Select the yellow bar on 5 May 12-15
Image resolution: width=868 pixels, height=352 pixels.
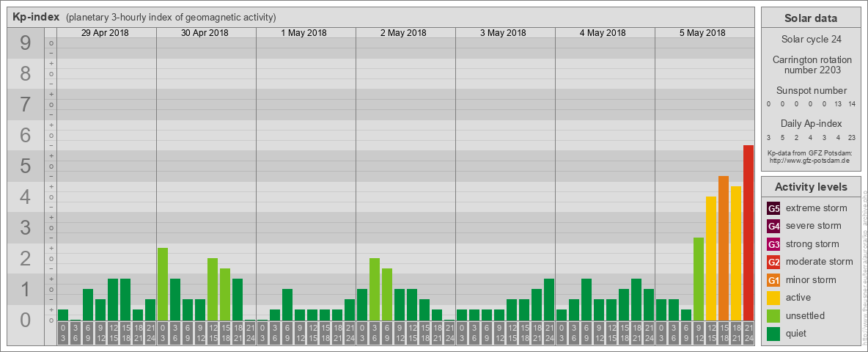[711, 258]
